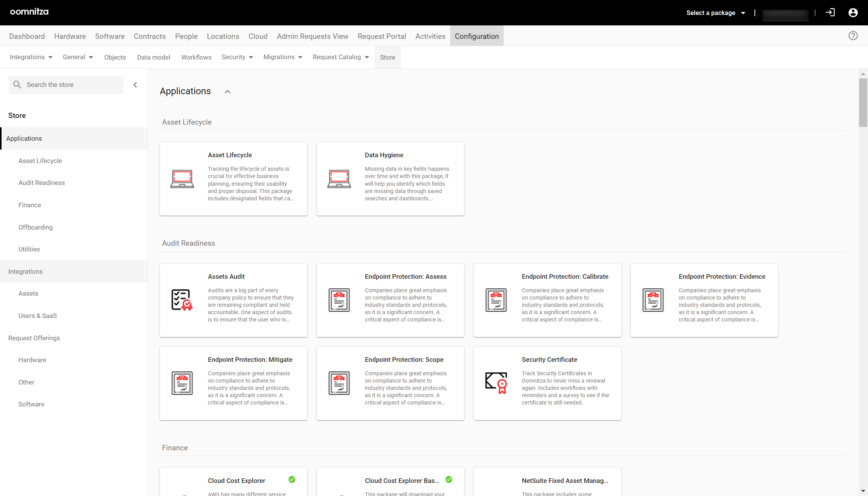868x496 pixels.
Task: Click Cloud Cost Explorer green checkmark
Action: (x=292, y=479)
